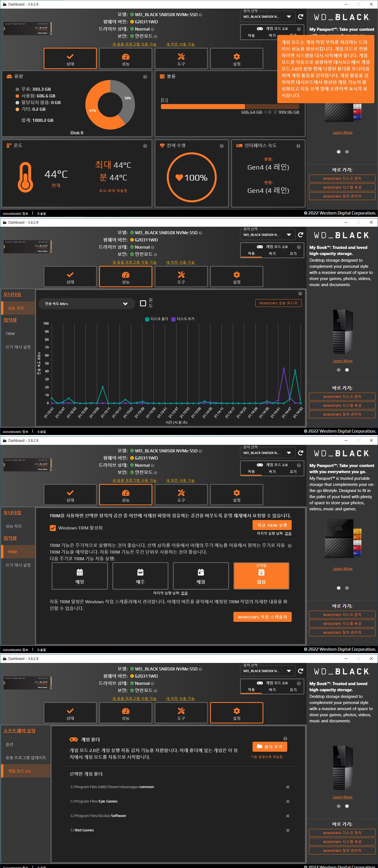Open 성능 차트 sidebar item in TRIM window

(17, 526)
